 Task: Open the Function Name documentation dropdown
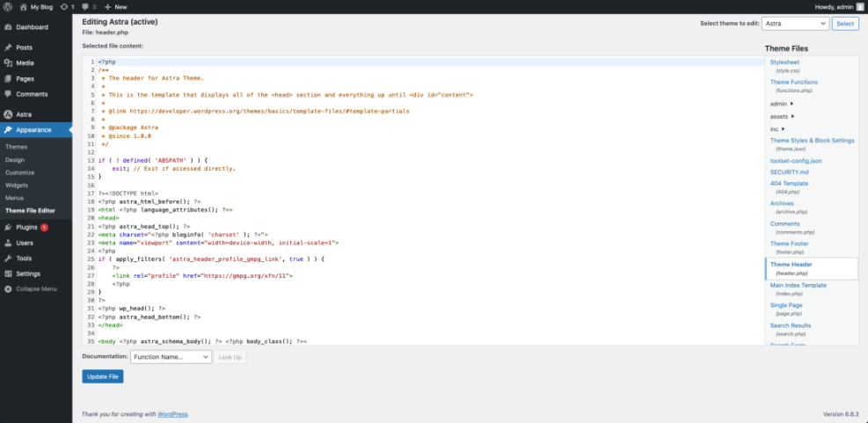tap(171, 357)
